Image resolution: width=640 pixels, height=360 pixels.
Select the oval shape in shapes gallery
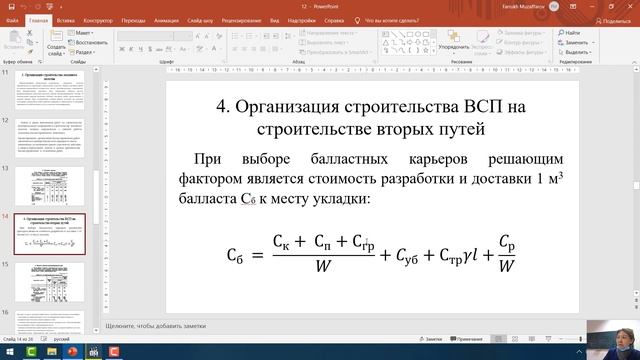click(418, 34)
